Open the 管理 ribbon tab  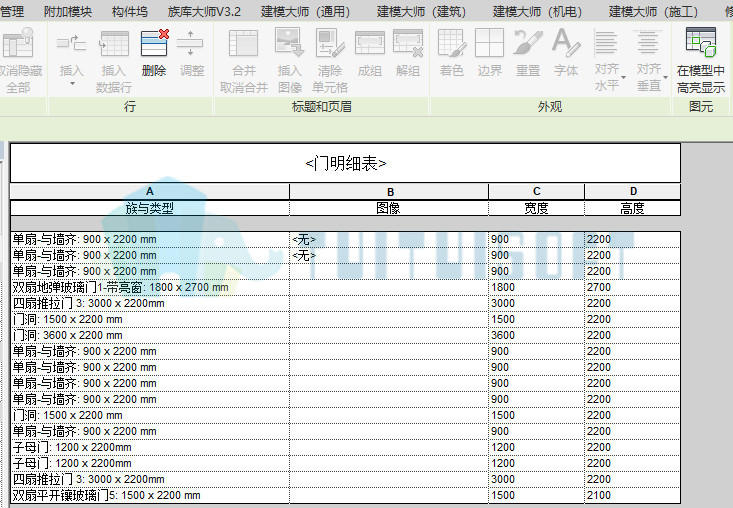click(x=12, y=11)
